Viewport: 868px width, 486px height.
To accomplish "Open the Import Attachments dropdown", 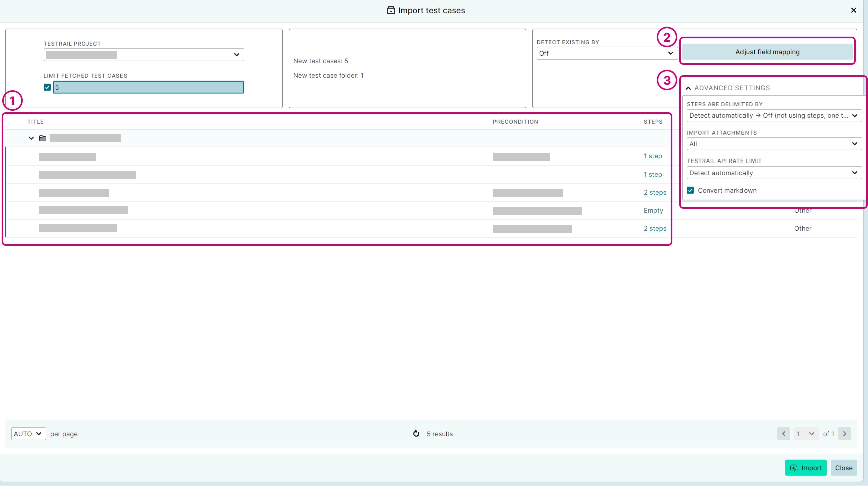I will [774, 144].
